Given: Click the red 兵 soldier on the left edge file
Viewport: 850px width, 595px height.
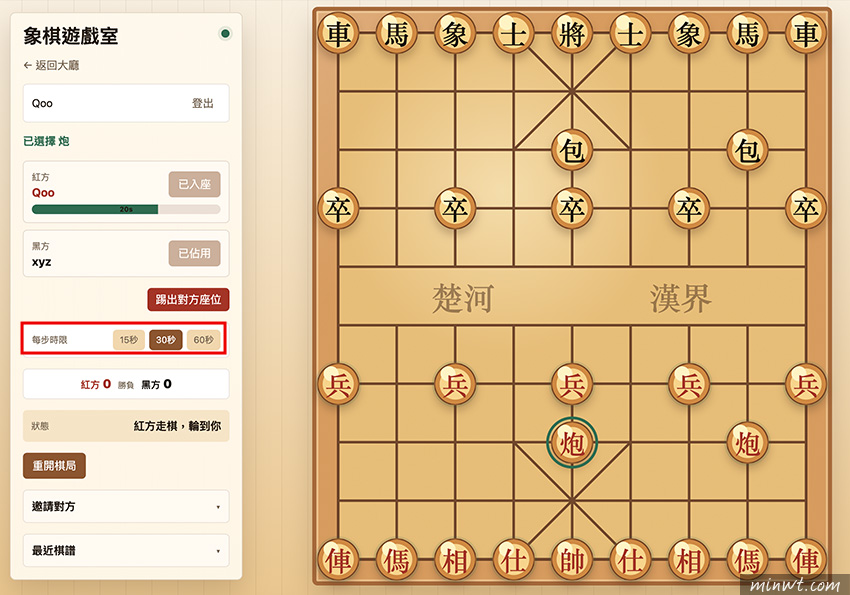Looking at the screenshot, I should pos(338,384).
